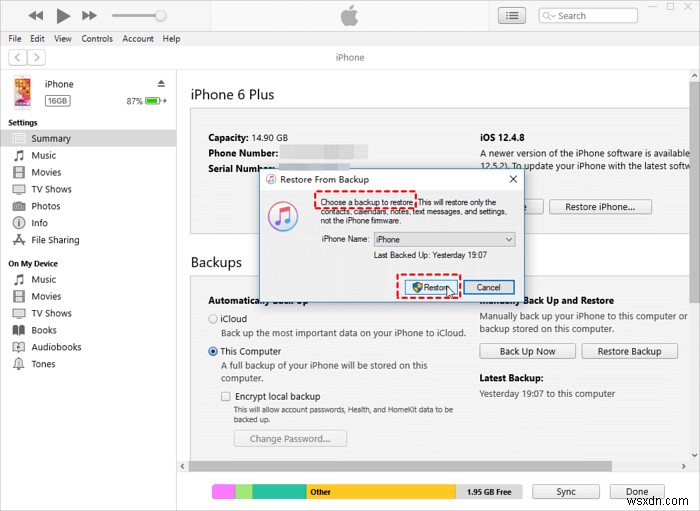Click Music icon under On My Device
Viewport: 700px width, 511px height.
coord(19,279)
